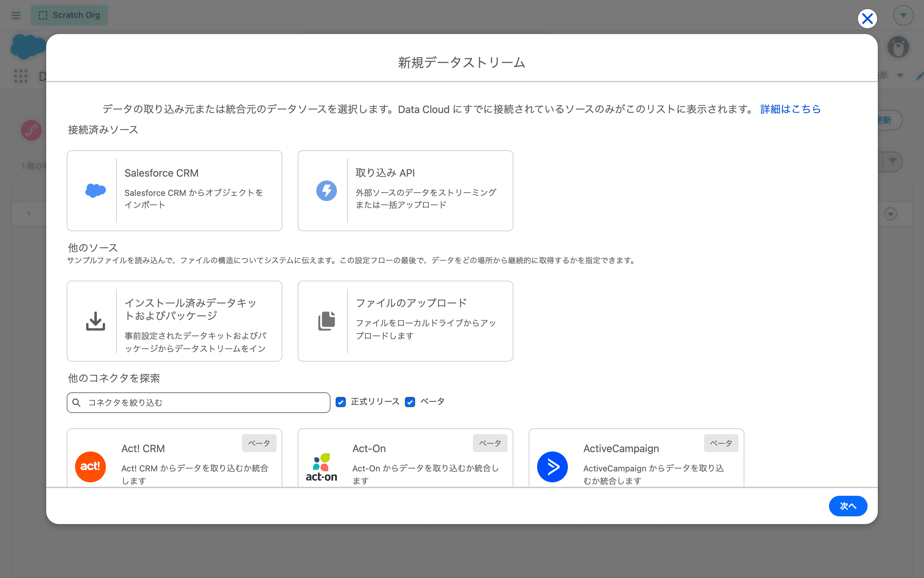The height and width of the screenshot is (578, 924).
Task: Select the 取り込み API source card
Action: 405,190
